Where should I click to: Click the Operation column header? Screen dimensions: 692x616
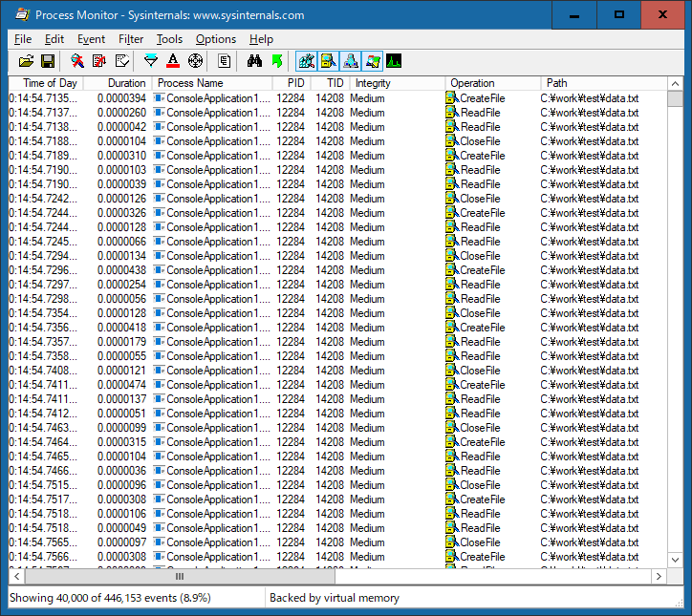[x=492, y=83]
